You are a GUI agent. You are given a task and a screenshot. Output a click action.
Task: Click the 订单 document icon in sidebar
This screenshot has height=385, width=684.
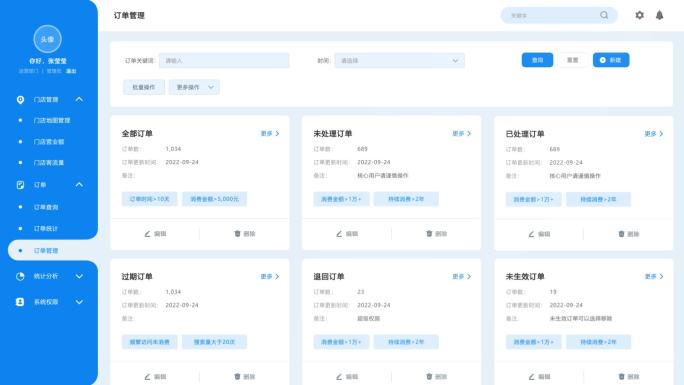tap(20, 185)
